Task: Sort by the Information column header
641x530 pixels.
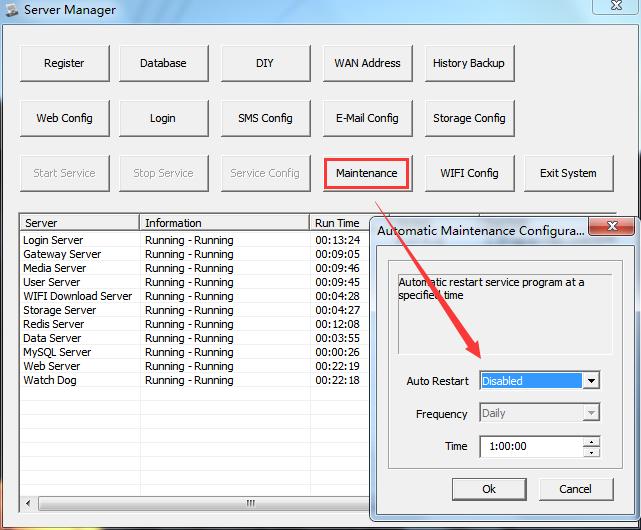Action: (224, 223)
